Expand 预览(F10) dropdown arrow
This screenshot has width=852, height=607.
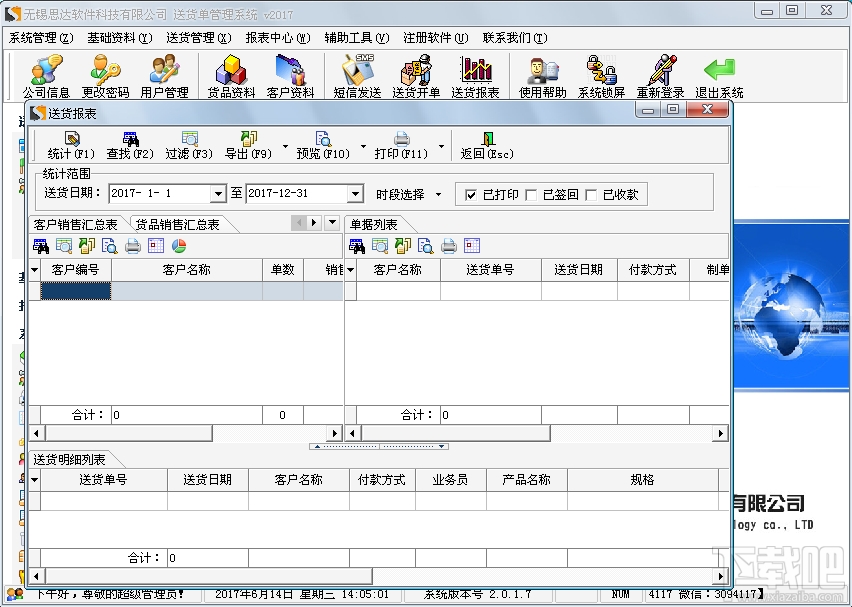click(363, 146)
